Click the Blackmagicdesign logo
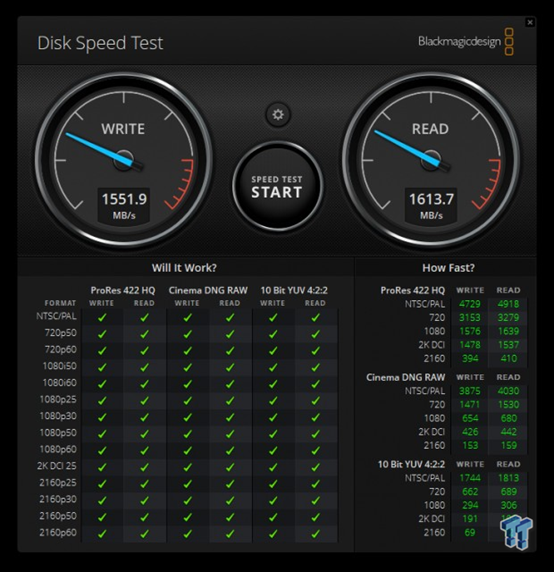 pos(466,42)
